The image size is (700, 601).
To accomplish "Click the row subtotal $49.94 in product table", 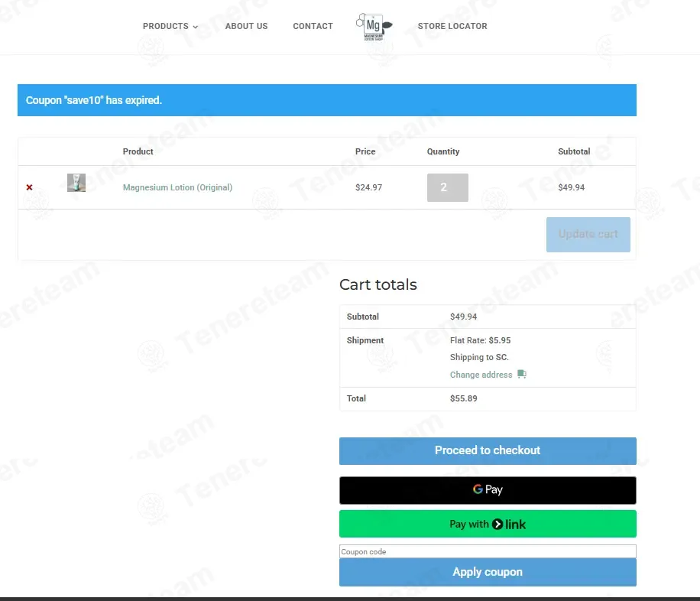I will point(571,187).
